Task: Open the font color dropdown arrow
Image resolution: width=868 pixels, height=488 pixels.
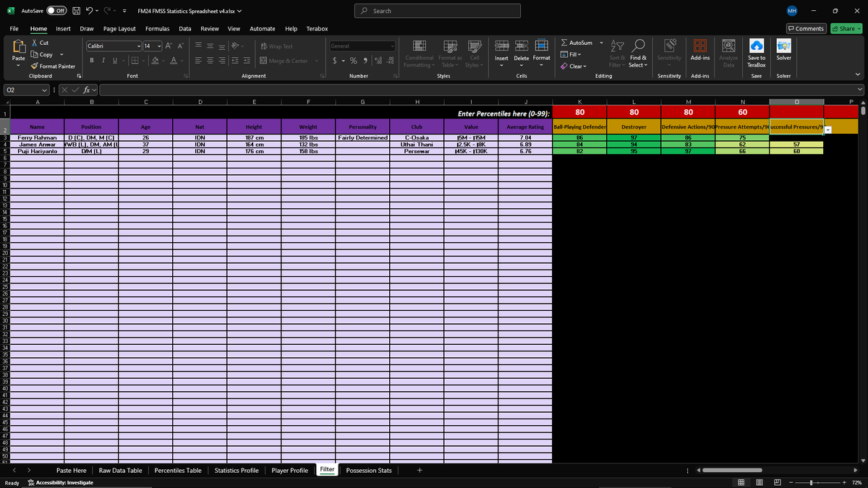Action: click(x=182, y=61)
